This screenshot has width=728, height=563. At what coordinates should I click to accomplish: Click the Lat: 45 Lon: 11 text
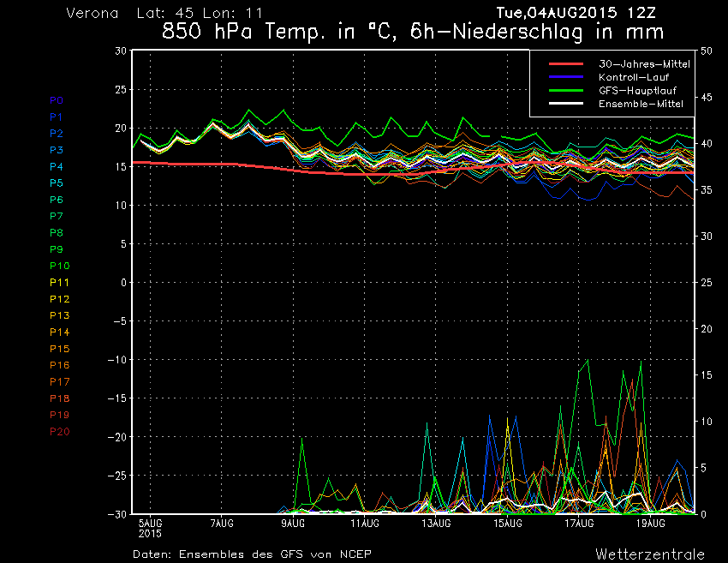(x=200, y=13)
